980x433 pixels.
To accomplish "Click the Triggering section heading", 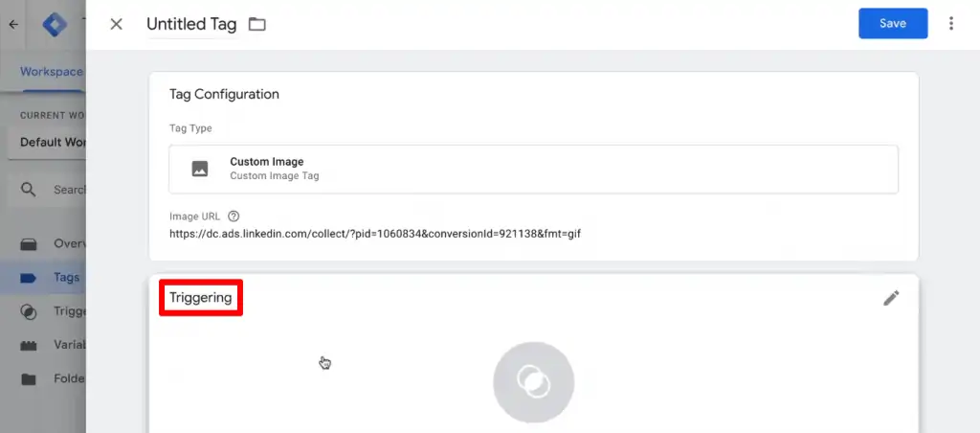I will (x=201, y=298).
